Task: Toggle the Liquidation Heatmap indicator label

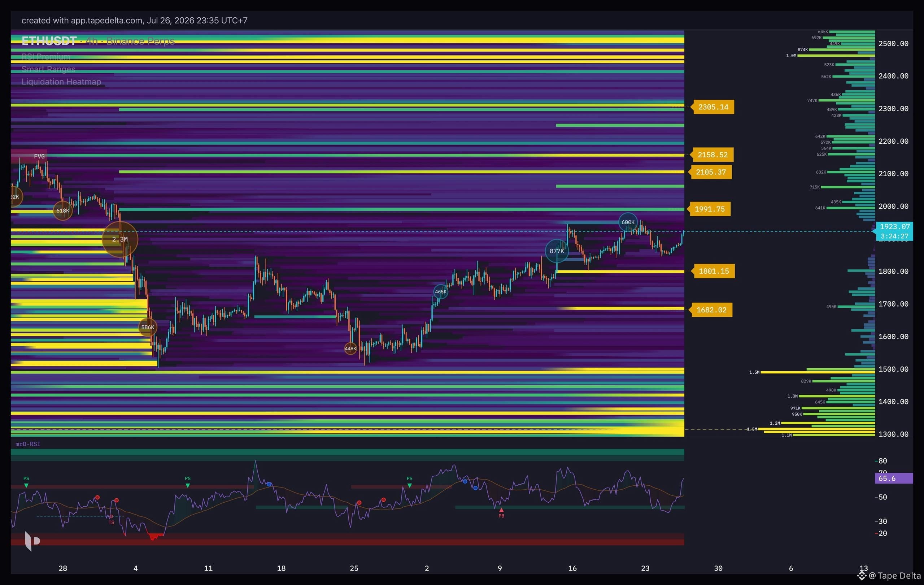Action: [x=61, y=82]
